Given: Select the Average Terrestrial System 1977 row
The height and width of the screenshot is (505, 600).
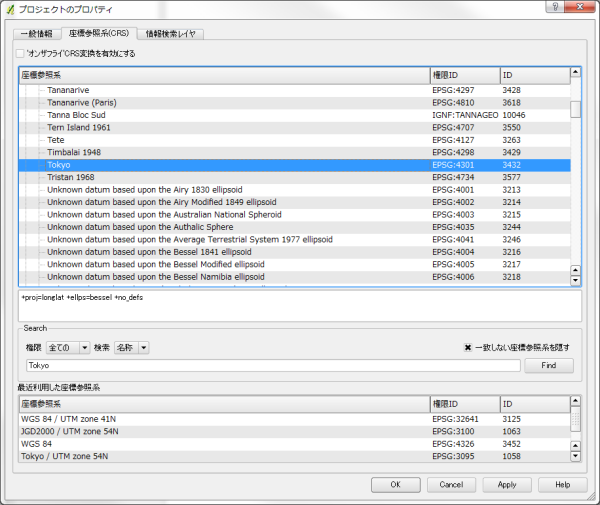Looking at the screenshot, I should pyautogui.click(x=295, y=239).
